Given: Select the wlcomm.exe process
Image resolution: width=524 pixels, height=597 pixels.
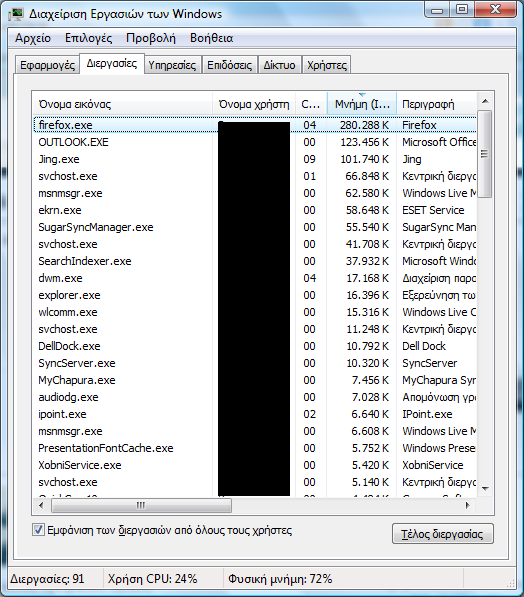Looking at the screenshot, I should click(254, 312).
